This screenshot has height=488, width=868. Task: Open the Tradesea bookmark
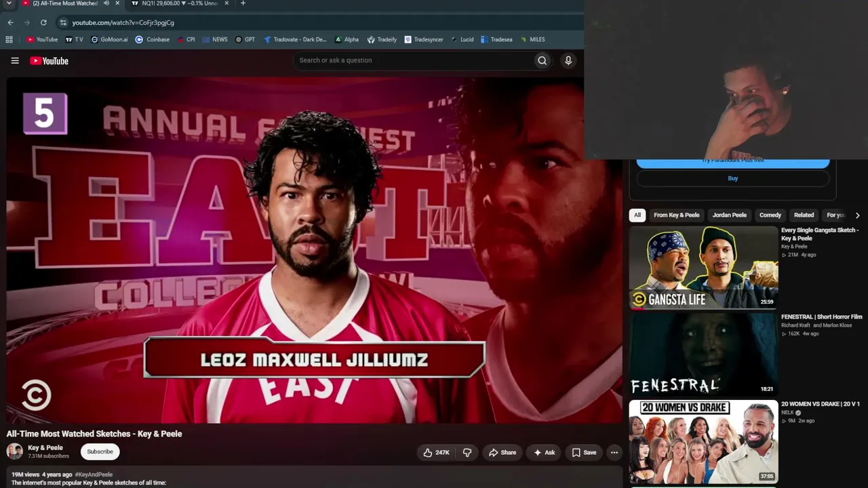pyautogui.click(x=496, y=39)
